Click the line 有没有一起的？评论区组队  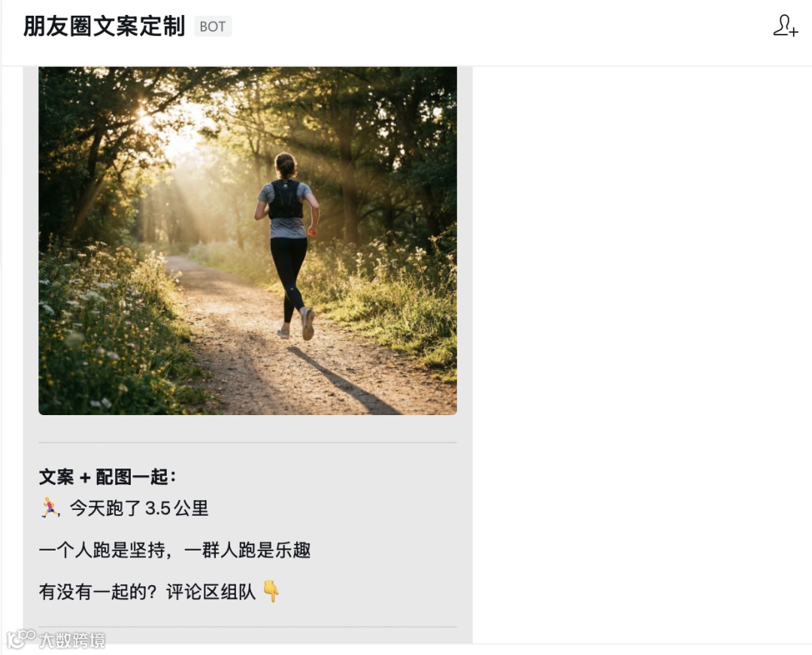coord(147,592)
